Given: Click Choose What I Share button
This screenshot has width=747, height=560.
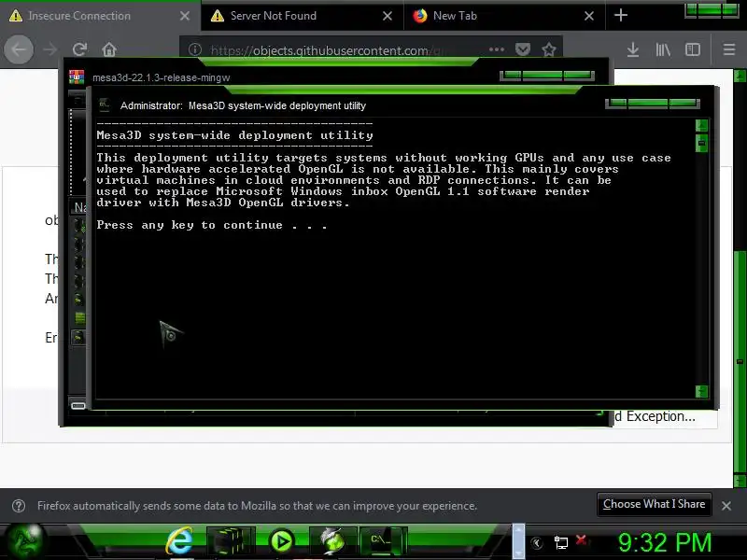Looking at the screenshot, I should coord(655,504).
